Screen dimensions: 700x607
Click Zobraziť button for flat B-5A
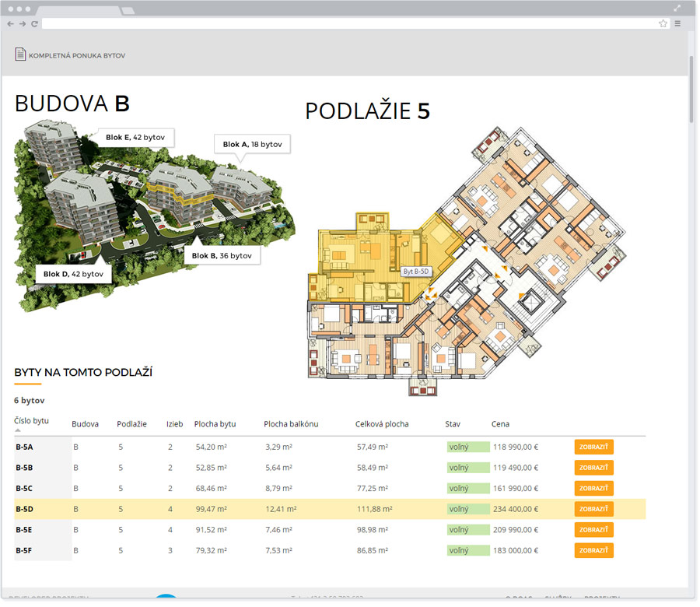coord(593,447)
